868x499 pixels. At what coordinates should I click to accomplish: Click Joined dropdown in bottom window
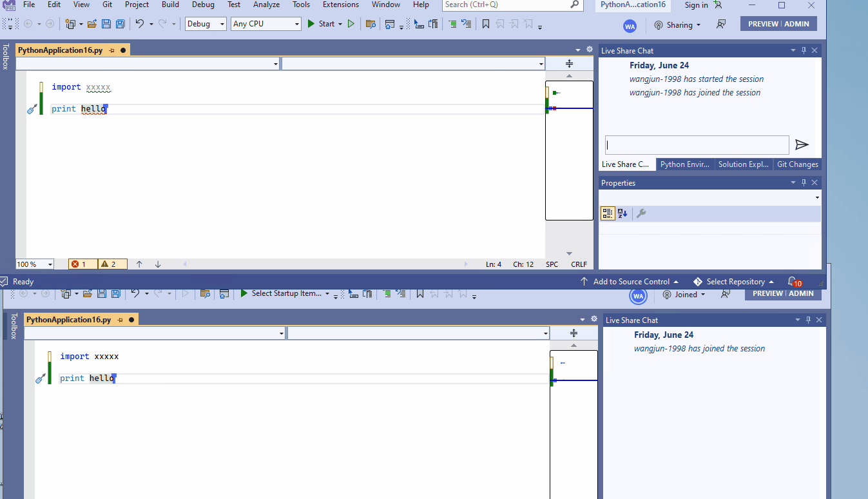(684, 295)
